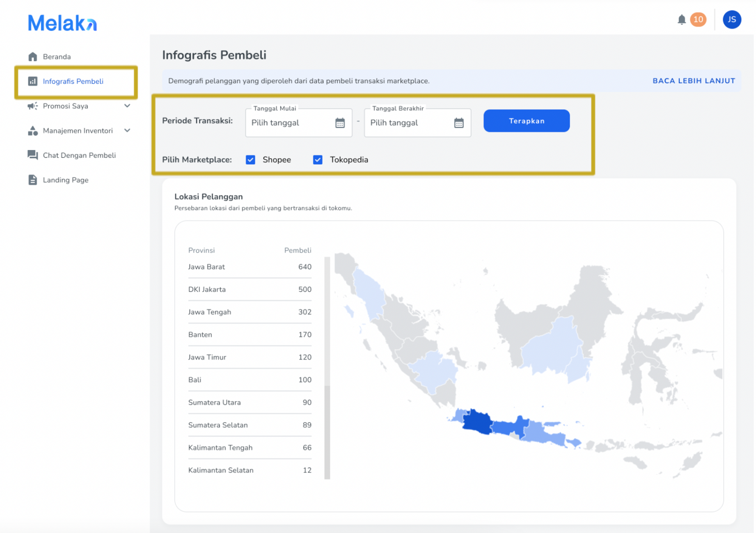Open calendar for Tanggal Berakhir
The width and height of the screenshot is (756, 533).
click(x=459, y=123)
